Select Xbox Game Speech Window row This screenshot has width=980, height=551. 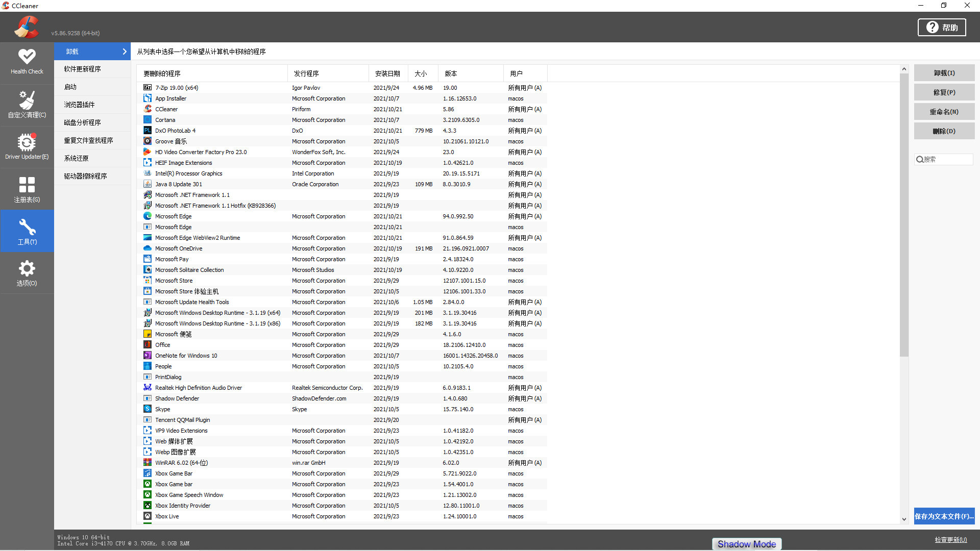click(342, 495)
